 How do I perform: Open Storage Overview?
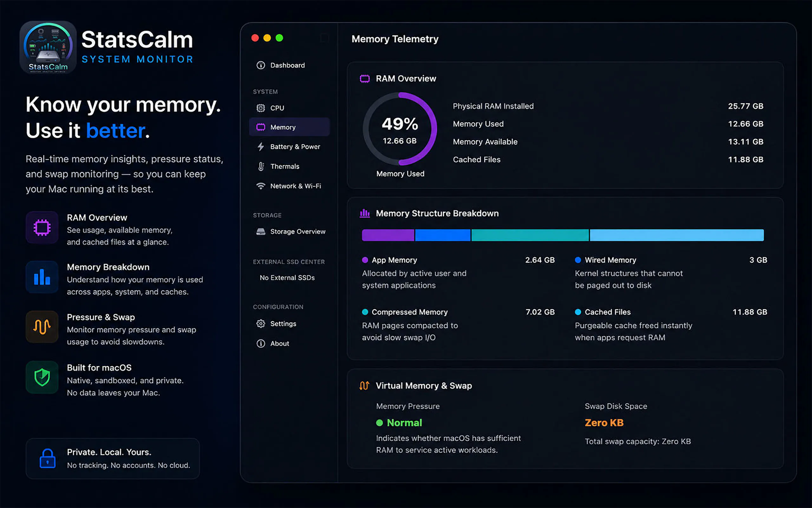(289, 231)
